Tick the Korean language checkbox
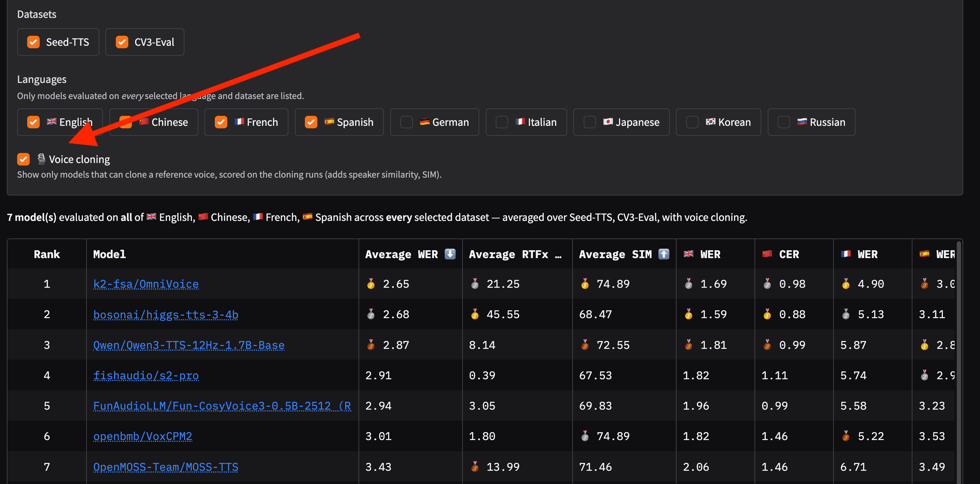The height and width of the screenshot is (484, 980). [692, 122]
